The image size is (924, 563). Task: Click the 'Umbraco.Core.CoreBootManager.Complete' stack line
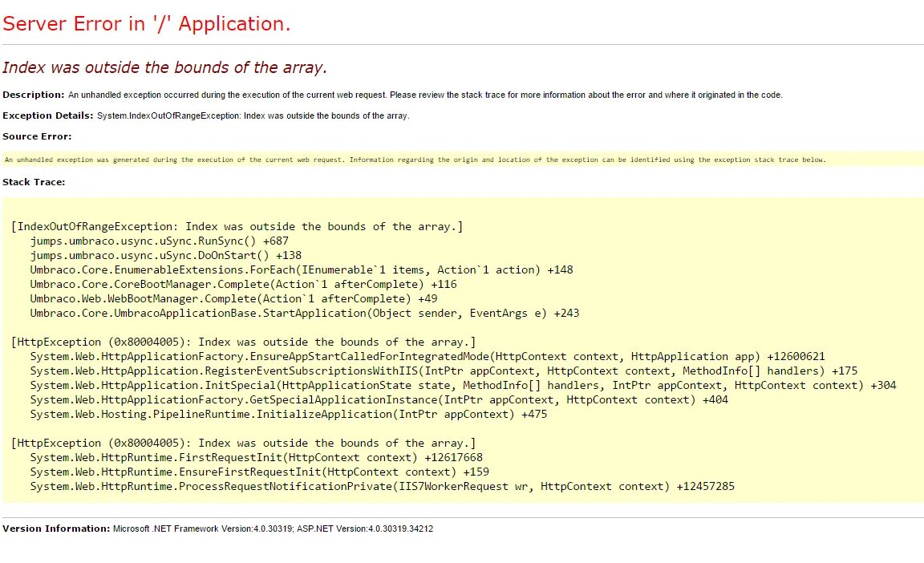pos(243,285)
